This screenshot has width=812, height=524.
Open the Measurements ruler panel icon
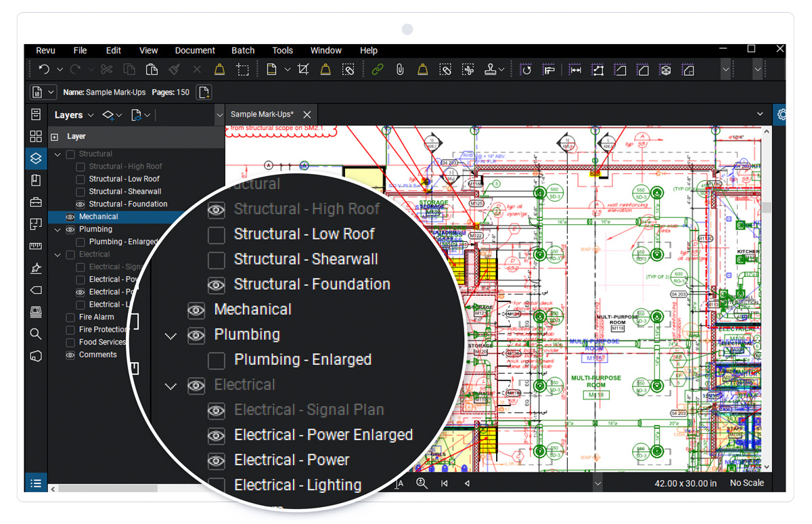(36, 246)
